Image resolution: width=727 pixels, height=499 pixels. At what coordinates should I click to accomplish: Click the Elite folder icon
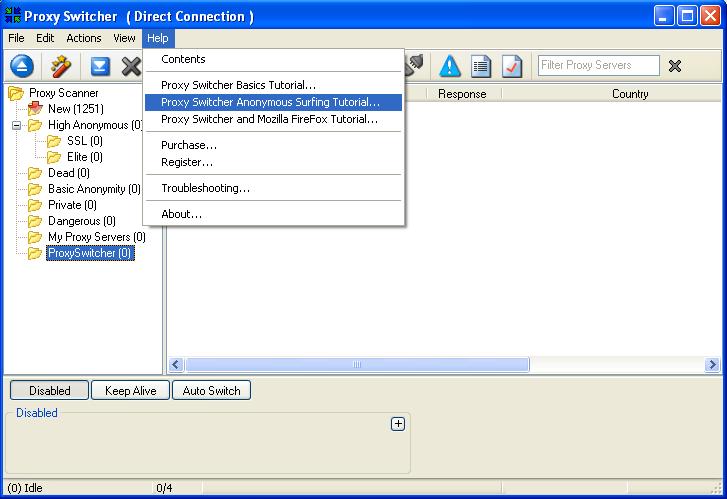click(x=54, y=157)
